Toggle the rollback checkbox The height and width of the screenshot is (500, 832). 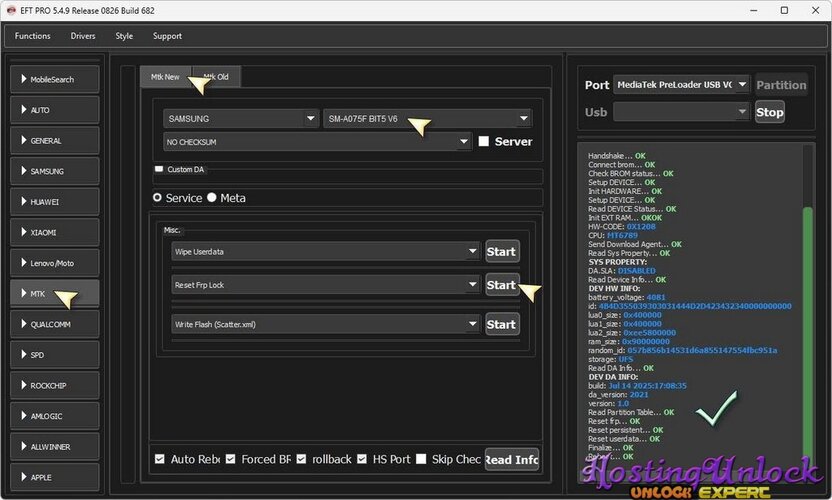click(301, 459)
